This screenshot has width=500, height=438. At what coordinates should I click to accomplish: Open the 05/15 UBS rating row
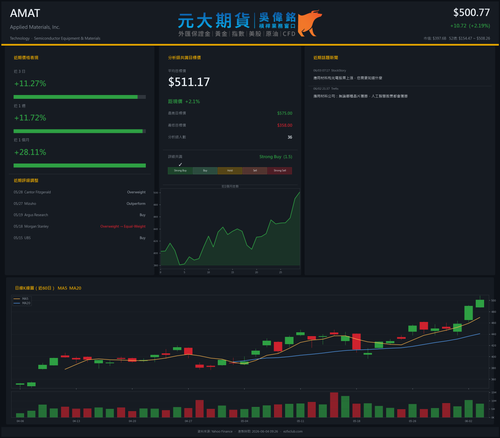click(80, 238)
